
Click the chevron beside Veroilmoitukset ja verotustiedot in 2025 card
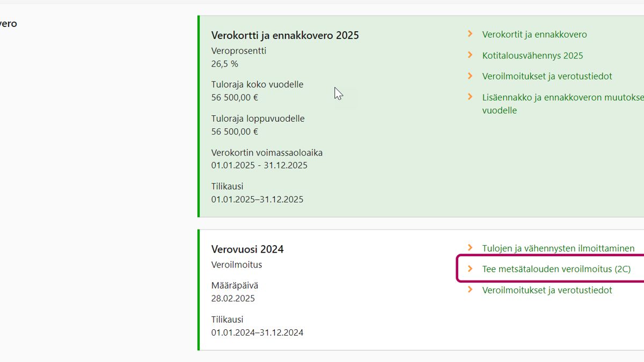click(x=470, y=76)
